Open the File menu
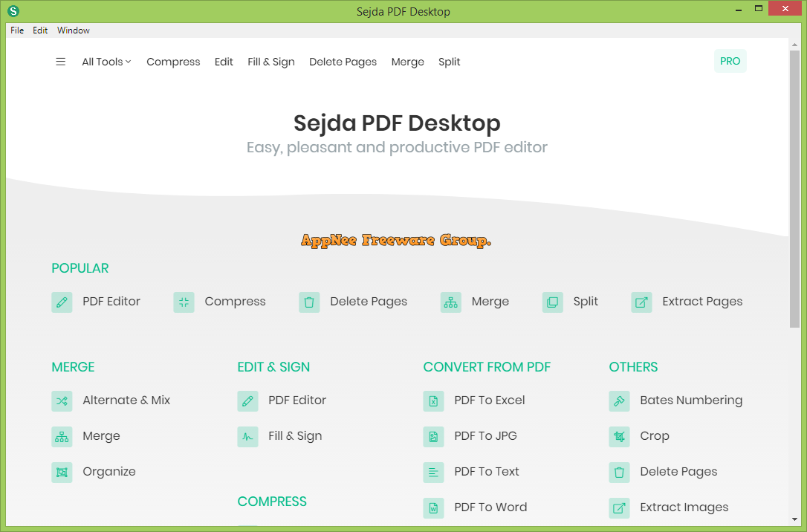807x532 pixels. pos(16,30)
